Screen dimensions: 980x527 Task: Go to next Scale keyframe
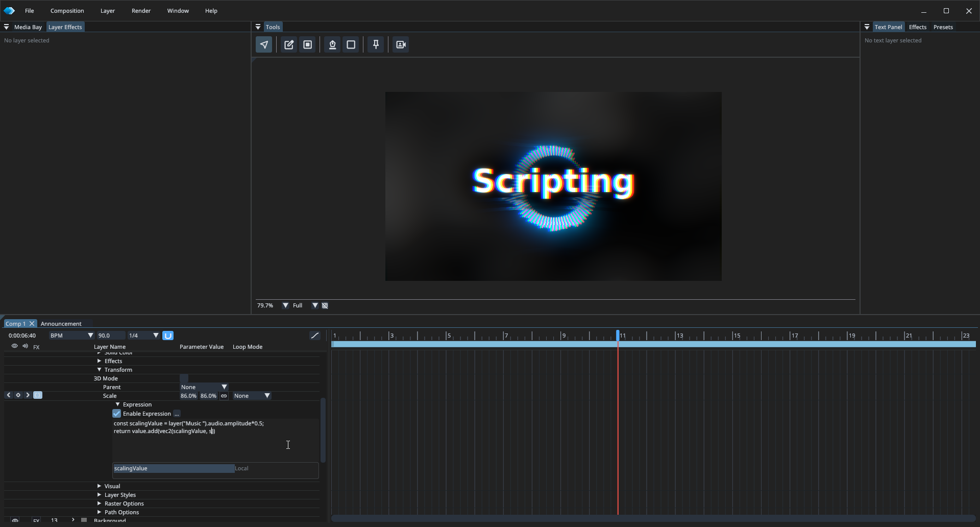click(x=28, y=395)
